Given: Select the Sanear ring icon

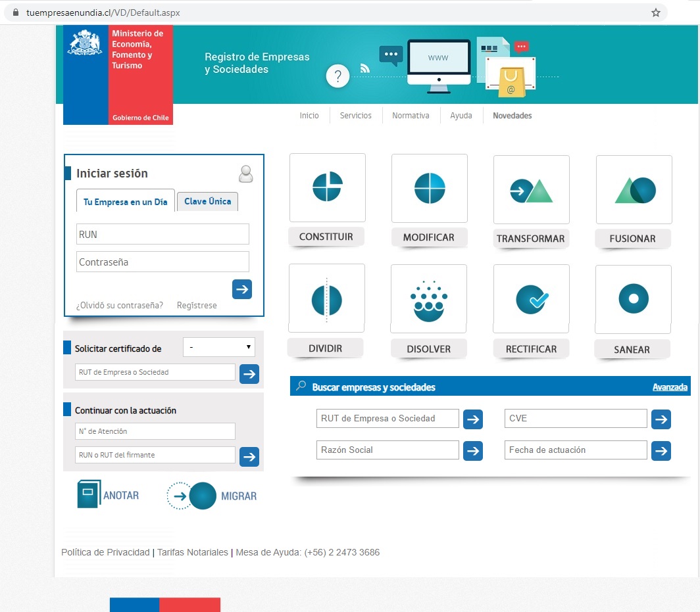Looking at the screenshot, I should coord(633,299).
